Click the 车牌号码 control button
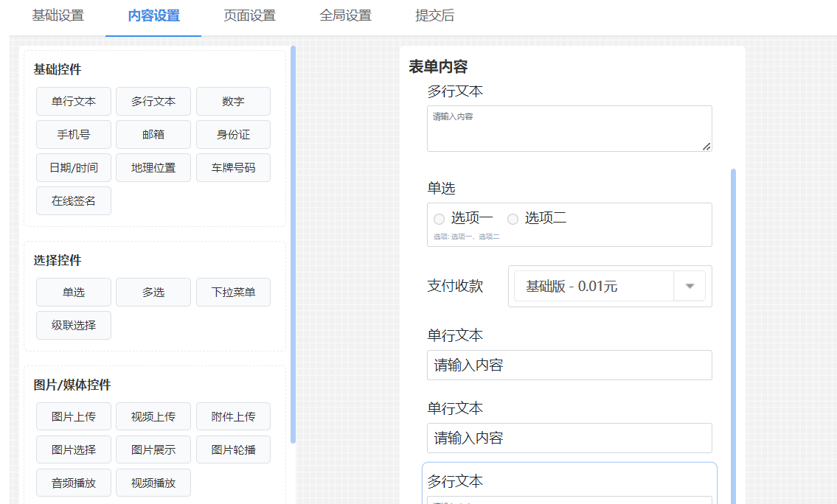The width and height of the screenshot is (837, 504). coord(233,167)
